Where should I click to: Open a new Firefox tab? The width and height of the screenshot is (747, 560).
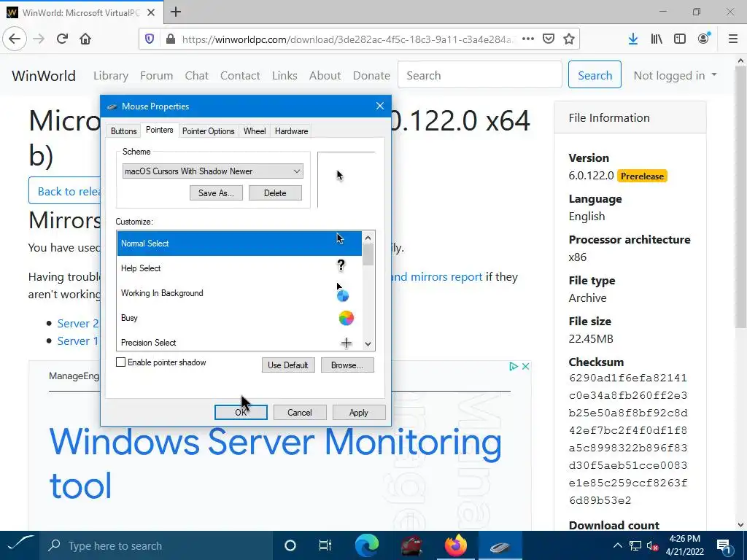pyautogui.click(x=176, y=12)
